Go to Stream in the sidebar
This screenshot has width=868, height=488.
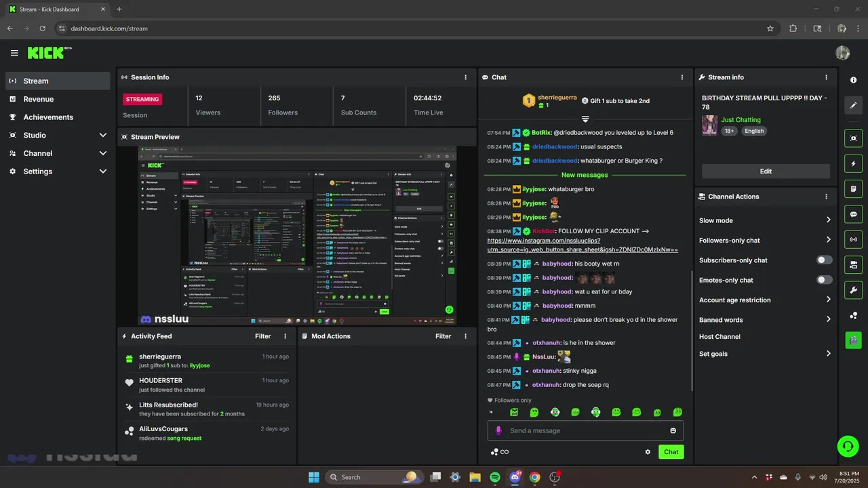(58, 81)
